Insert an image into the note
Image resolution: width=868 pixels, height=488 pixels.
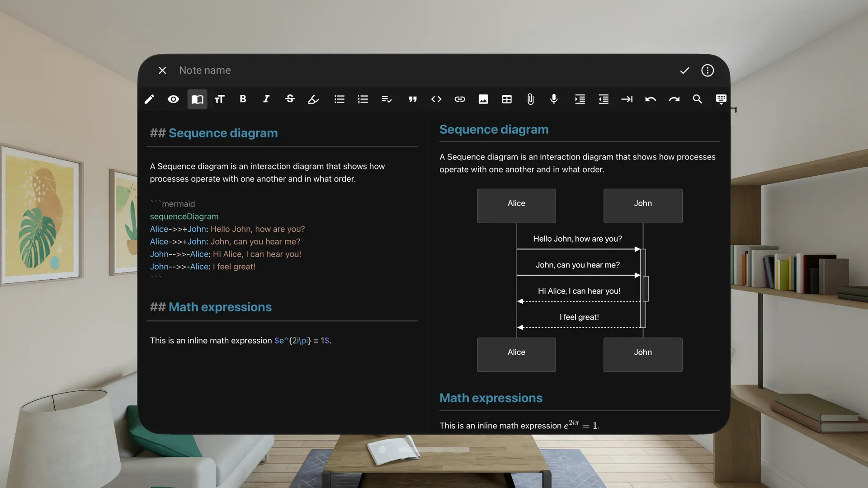click(x=483, y=99)
